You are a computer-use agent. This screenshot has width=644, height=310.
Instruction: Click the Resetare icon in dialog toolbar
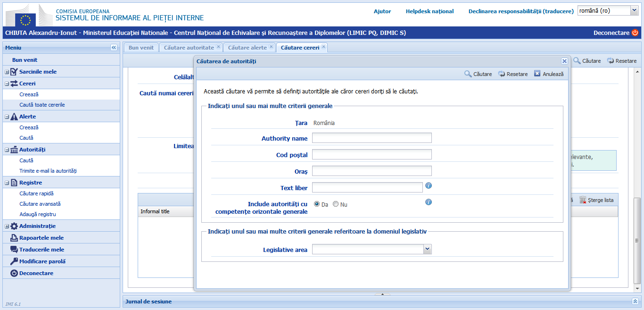502,74
